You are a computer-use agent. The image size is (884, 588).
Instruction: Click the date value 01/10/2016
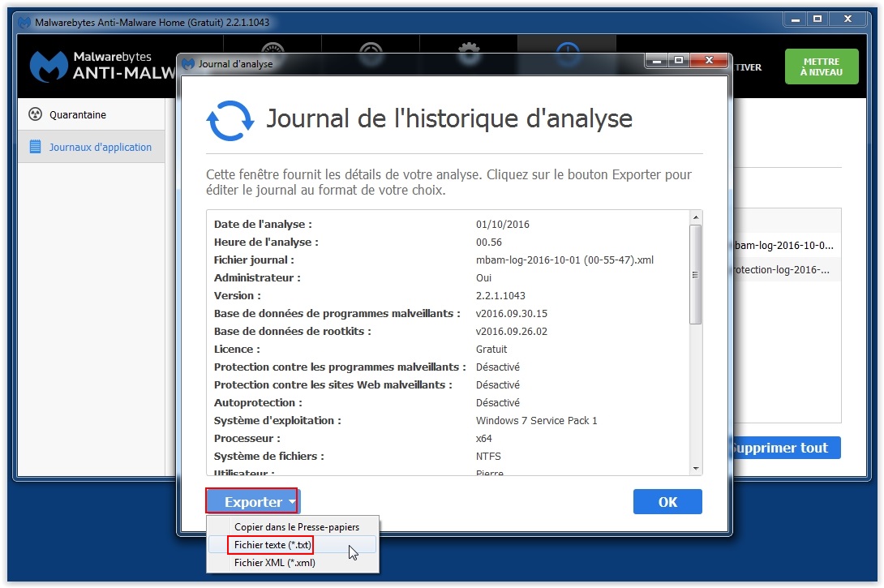[502, 224]
